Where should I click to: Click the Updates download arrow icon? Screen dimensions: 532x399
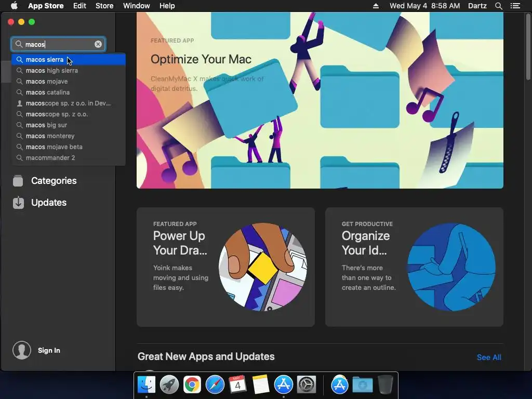(x=18, y=203)
